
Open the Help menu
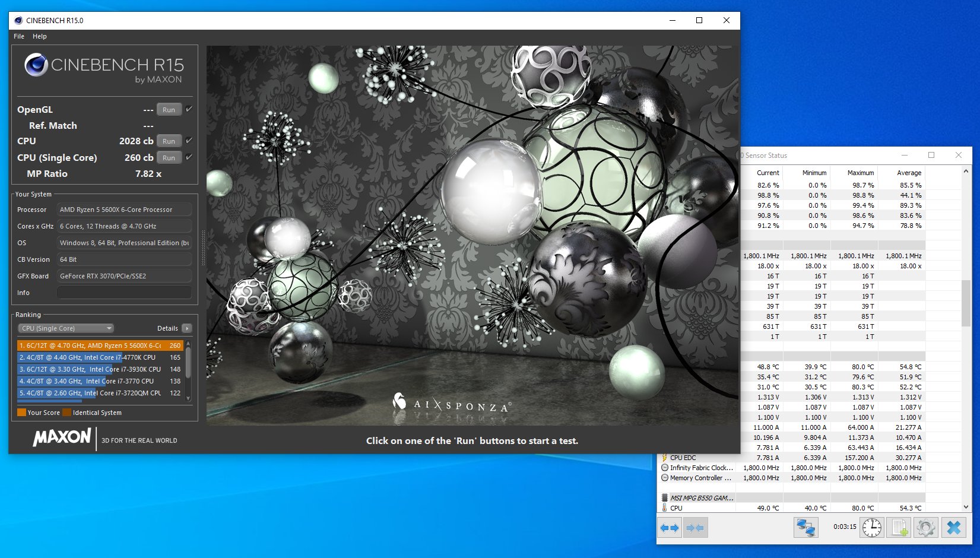(40, 36)
